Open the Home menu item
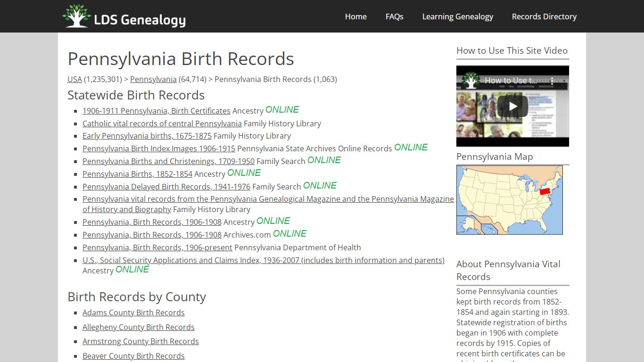The image size is (644, 362). [355, 16]
